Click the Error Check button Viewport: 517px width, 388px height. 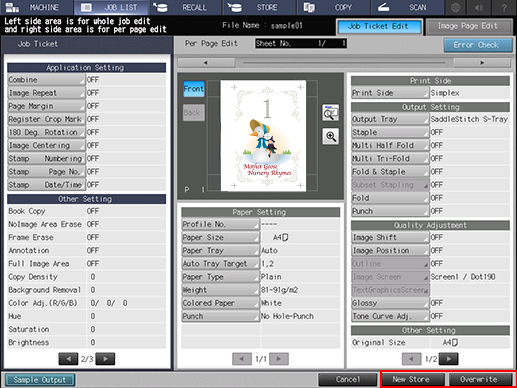pos(478,45)
